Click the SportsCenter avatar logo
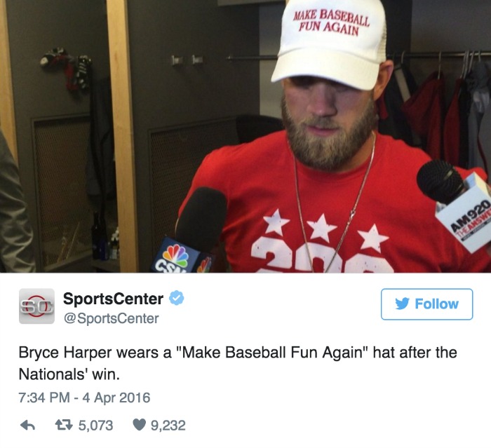491x448 pixels. coord(36,306)
